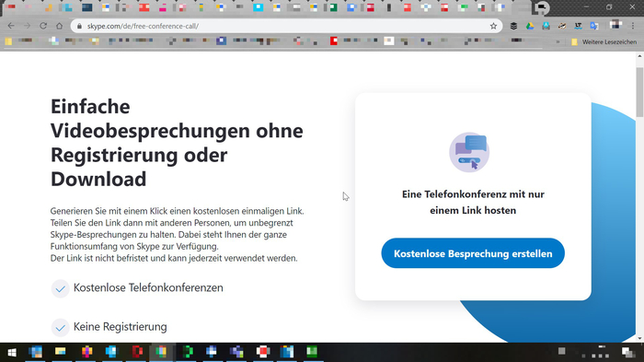Click Kostenlose Besprechung erstellen button
Viewport: 644px width, 362px height.
point(473,253)
